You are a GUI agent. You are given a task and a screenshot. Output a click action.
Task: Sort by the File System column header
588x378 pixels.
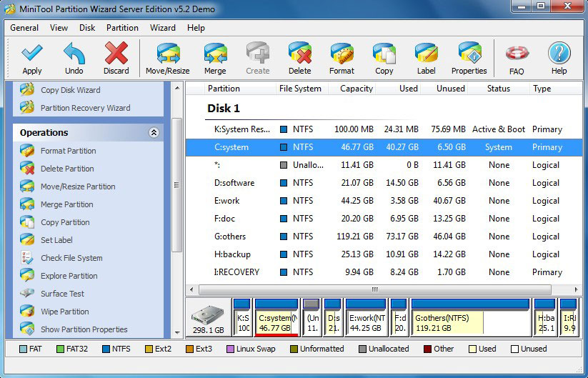tap(302, 89)
